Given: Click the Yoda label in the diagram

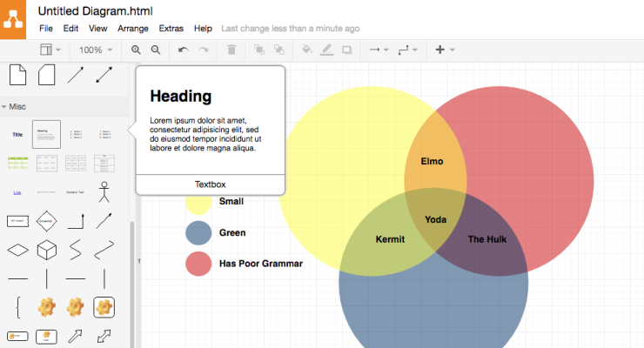Looking at the screenshot, I should click(435, 219).
